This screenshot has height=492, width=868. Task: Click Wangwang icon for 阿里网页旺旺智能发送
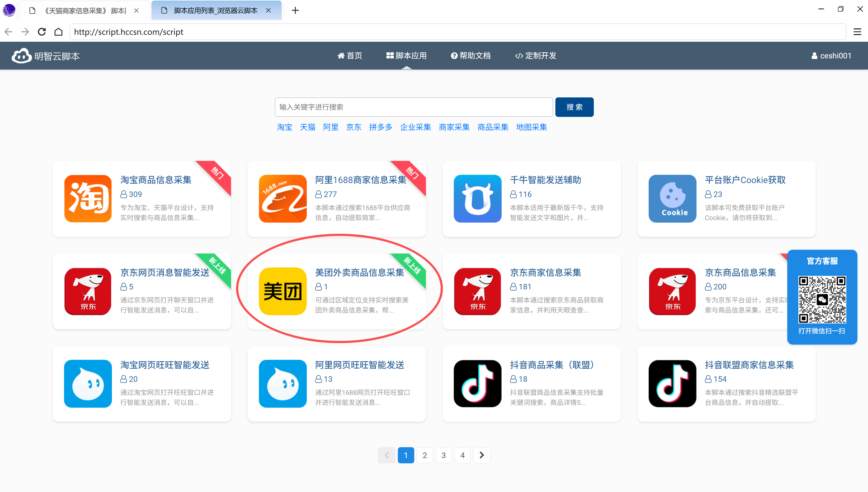pyautogui.click(x=283, y=383)
